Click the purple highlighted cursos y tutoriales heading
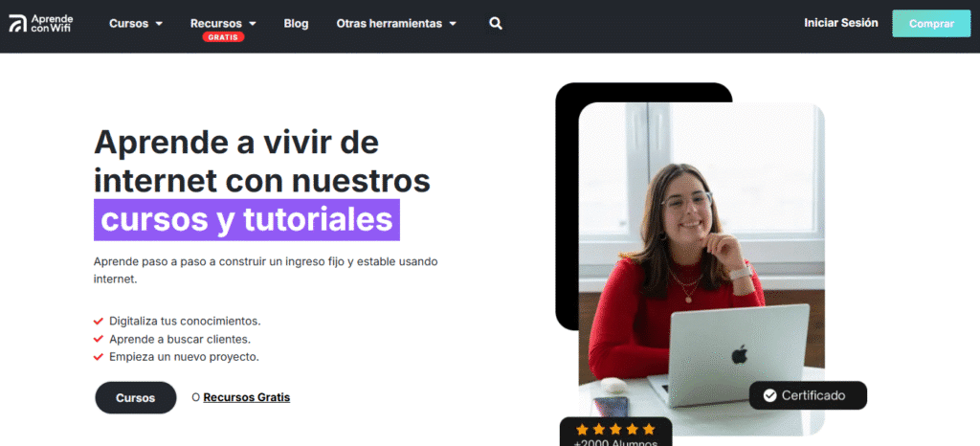This screenshot has height=446, width=980. (x=247, y=220)
